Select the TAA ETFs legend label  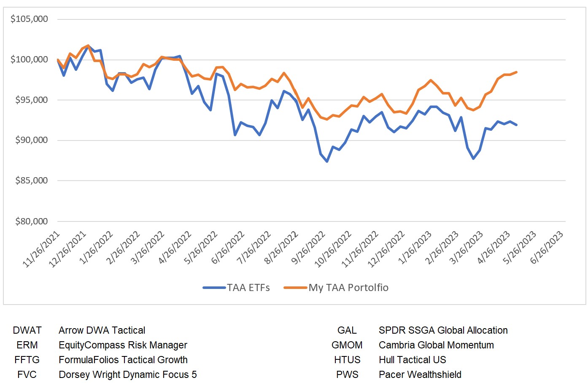coord(248,288)
